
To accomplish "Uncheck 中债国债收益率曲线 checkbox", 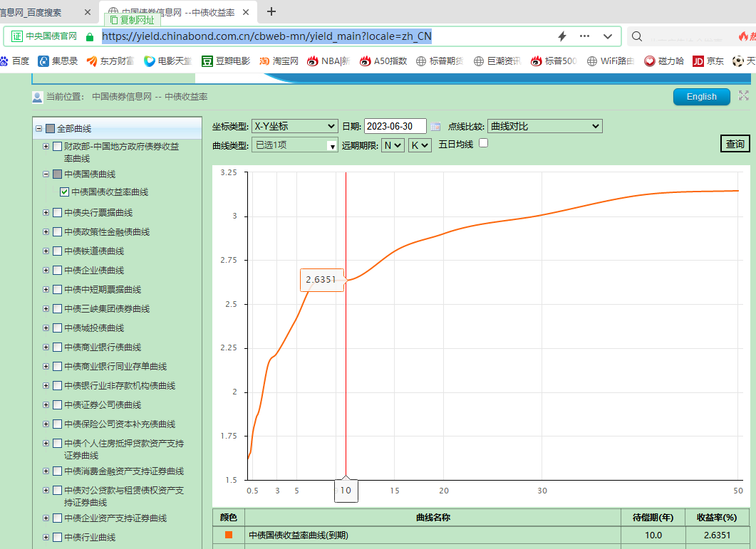I will click(x=65, y=192).
